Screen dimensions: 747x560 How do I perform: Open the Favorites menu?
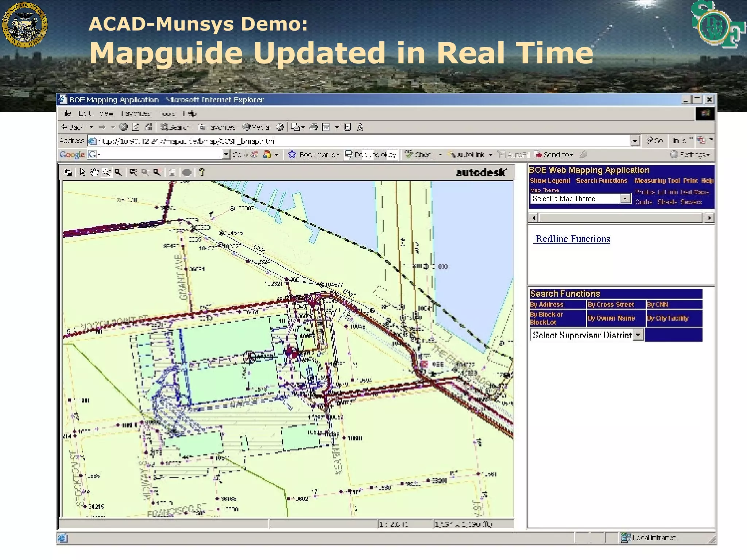pyautogui.click(x=135, y=114)
